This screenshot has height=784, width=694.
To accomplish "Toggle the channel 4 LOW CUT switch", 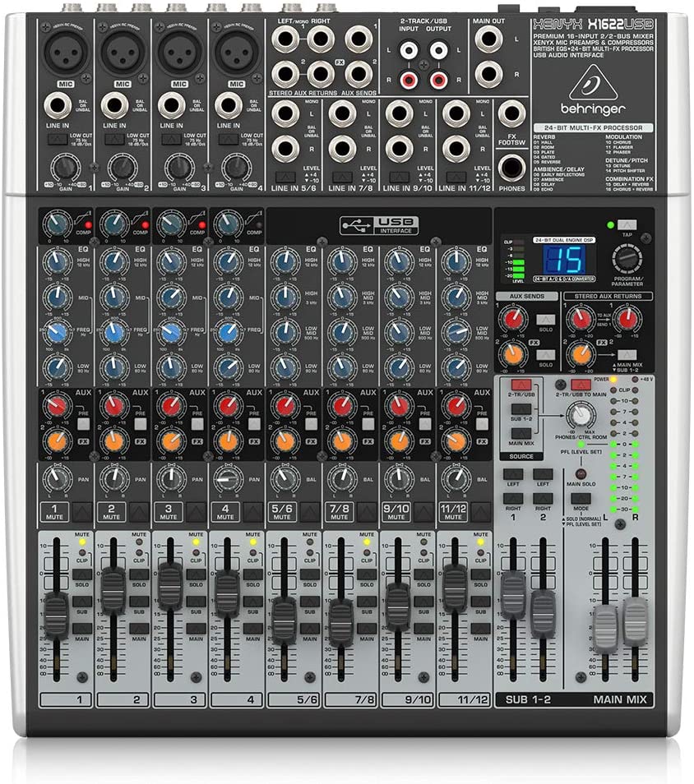I will [x=229, y=139].
